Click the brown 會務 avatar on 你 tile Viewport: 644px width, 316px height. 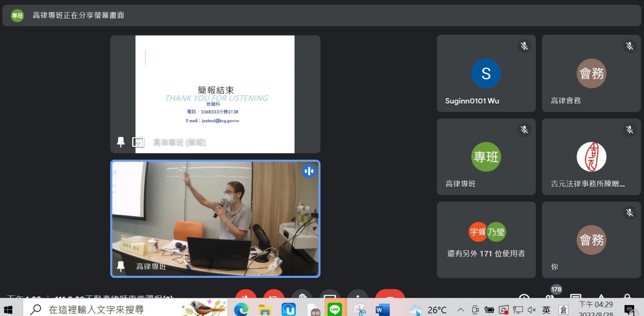coord(591,240)
